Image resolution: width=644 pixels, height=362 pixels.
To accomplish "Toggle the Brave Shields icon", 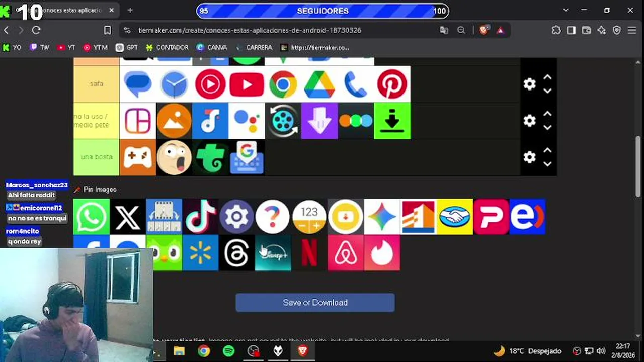I will [484, 30].
